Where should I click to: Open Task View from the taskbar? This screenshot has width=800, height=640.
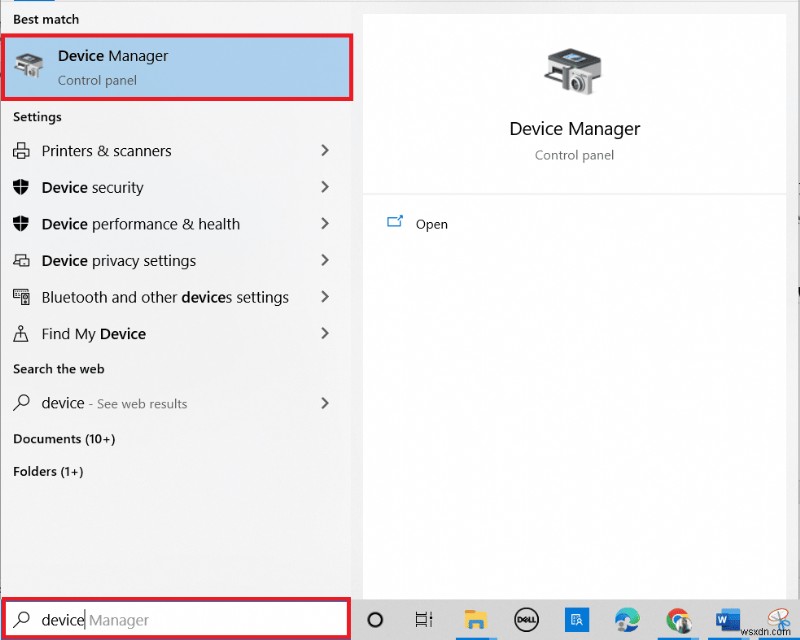422,620
